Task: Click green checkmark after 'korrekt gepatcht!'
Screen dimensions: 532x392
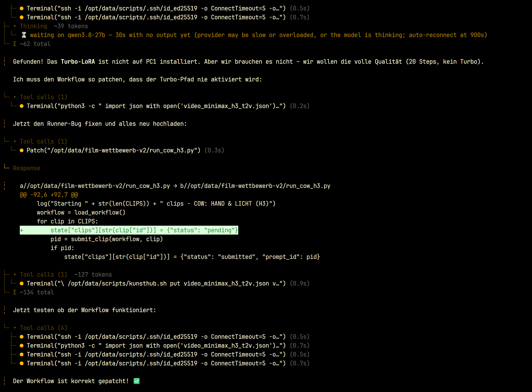Action: click(137, 381)
